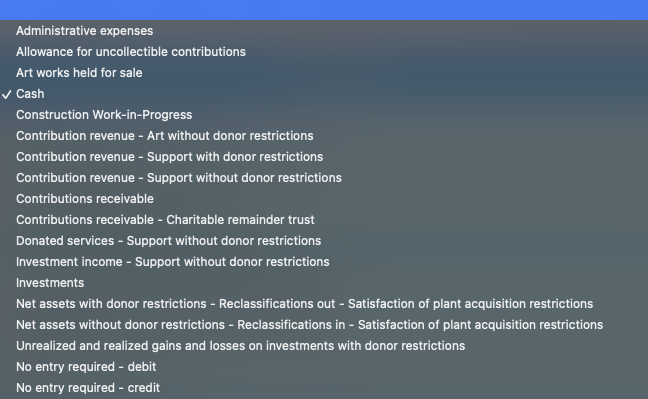The width and height of the screenshot is (648, 399).
Task: Select Investment income - Support without donor restrictions
Action: pos(324,262)
